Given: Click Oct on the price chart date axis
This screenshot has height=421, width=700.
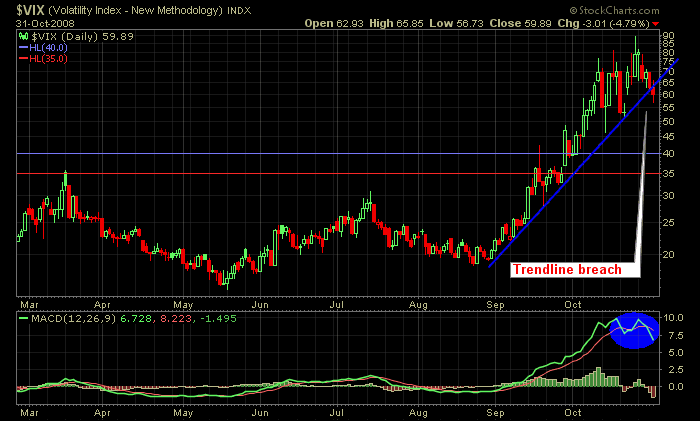Looking at the screenshot, I should pos(573,304).
